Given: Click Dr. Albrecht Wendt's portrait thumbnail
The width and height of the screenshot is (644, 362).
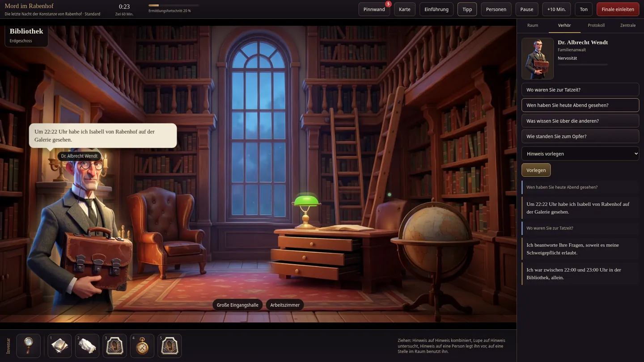Looking at the screenshot, I should 538,59.
